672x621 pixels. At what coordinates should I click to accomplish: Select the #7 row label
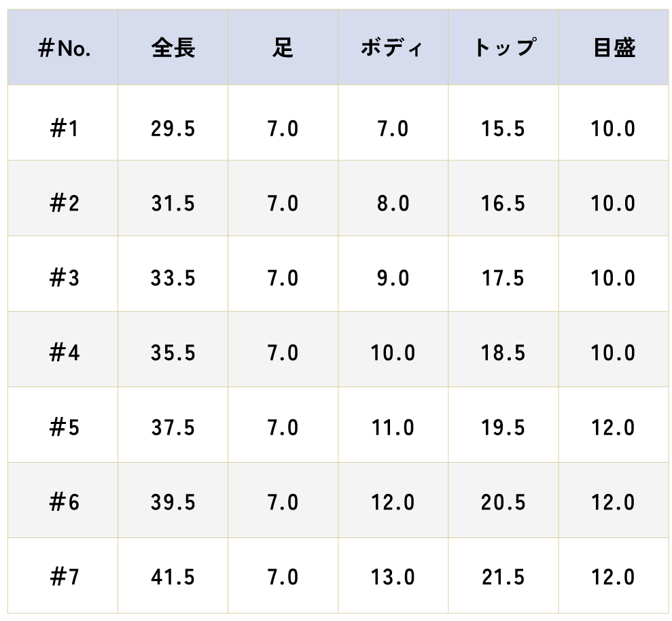(x=63, y=575)
